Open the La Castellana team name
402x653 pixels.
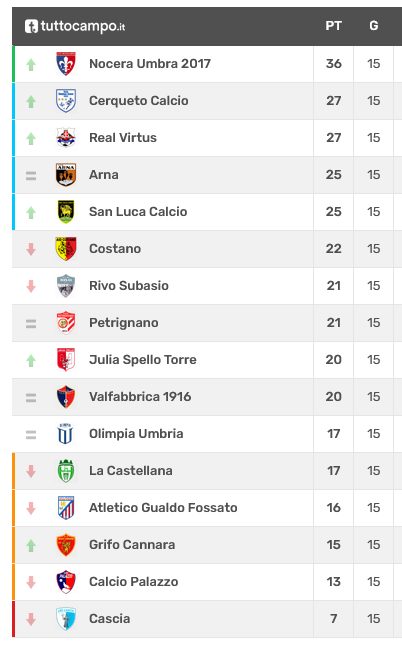(131, 471)
